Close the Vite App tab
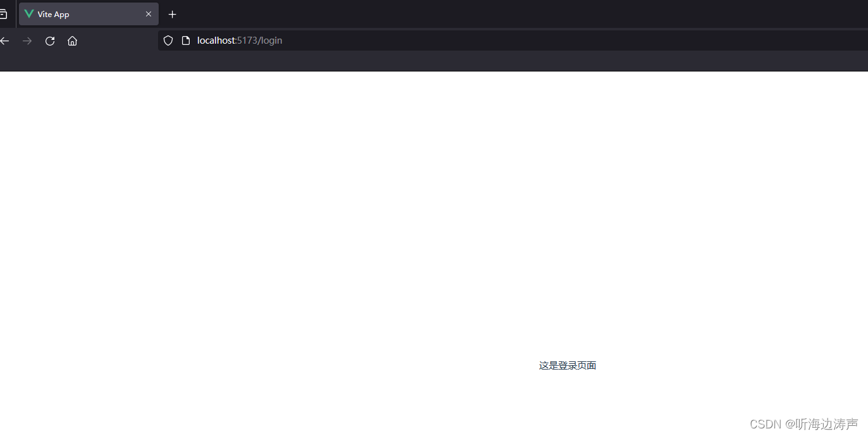Screen dimensions: 868x436 pos(149,14)
